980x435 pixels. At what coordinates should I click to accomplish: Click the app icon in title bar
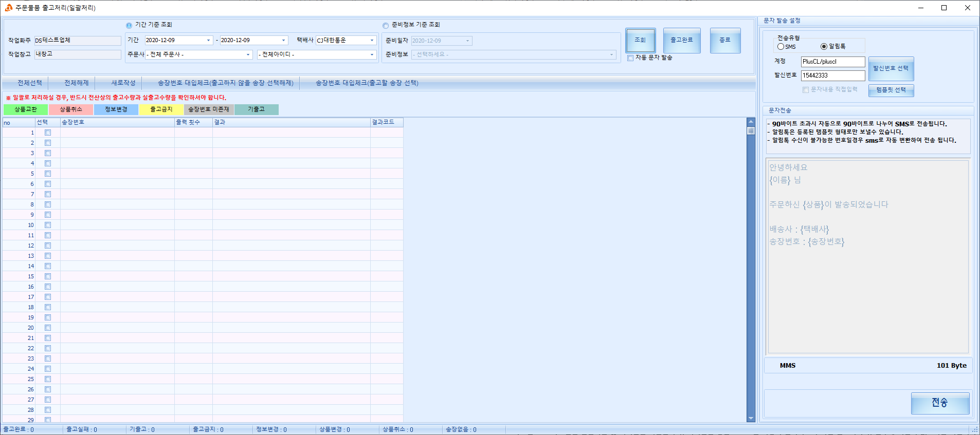point(8,8)
